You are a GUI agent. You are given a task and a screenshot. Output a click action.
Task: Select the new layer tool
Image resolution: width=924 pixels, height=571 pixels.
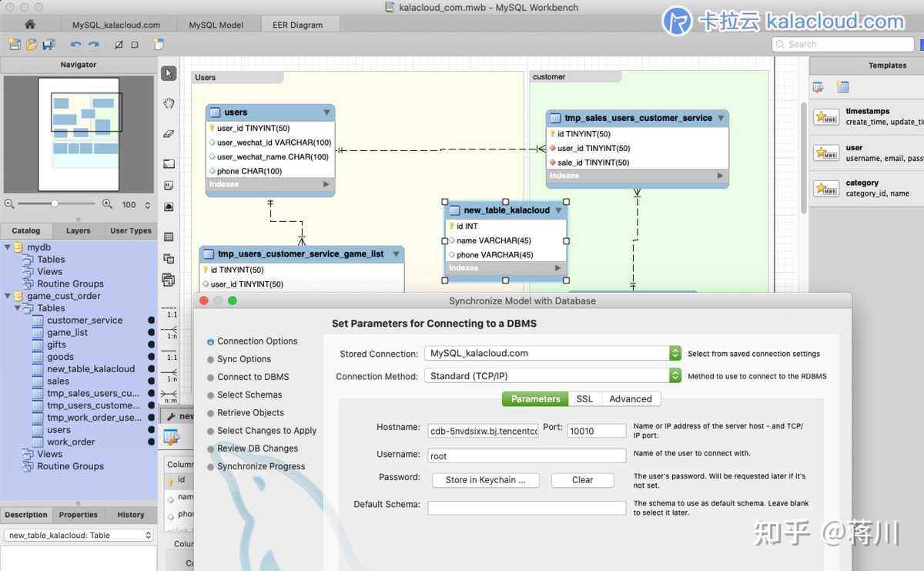tap(169, 163)
